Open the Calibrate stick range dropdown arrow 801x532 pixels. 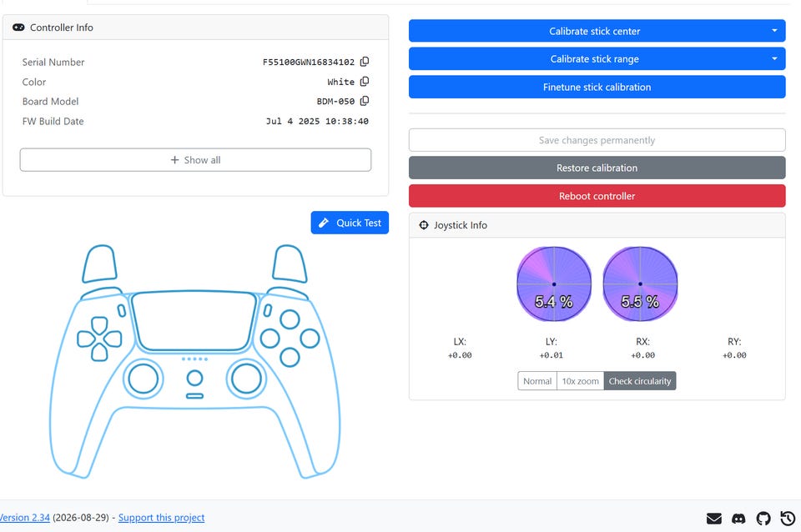click(x=774, y=58)
